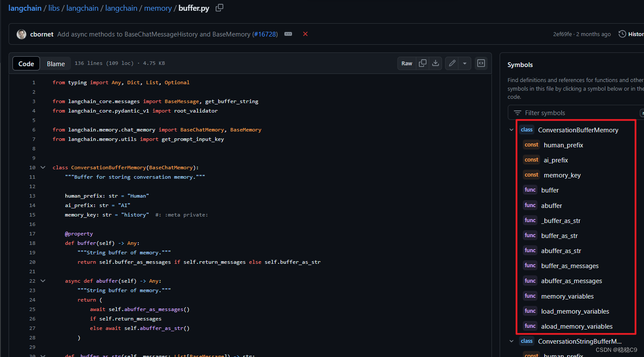Open pull request #16728 link
The image size is (644, 357).
pos(265,34)
